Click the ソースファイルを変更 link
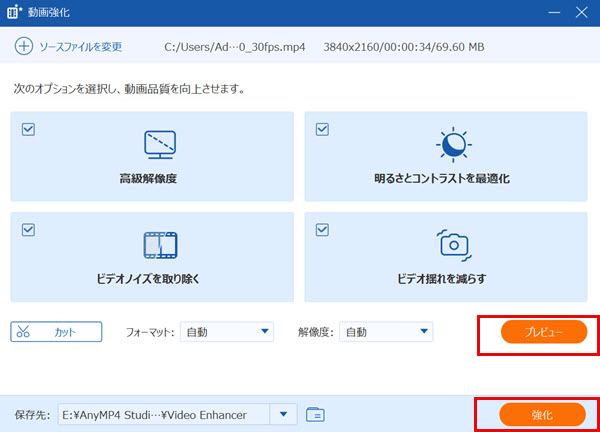The height and width of the screenshot is (432, 600). pos(80,47)
